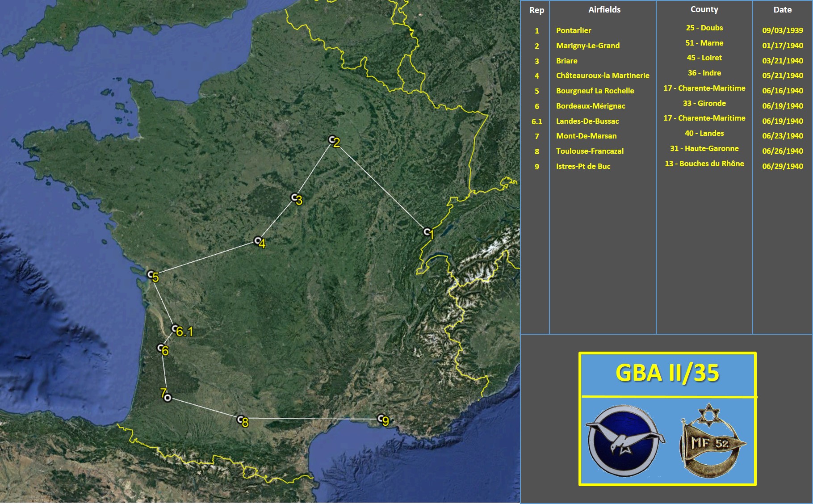
Task: Select the 13 - Bouches du Rhône county
Action: pos(704,164)
